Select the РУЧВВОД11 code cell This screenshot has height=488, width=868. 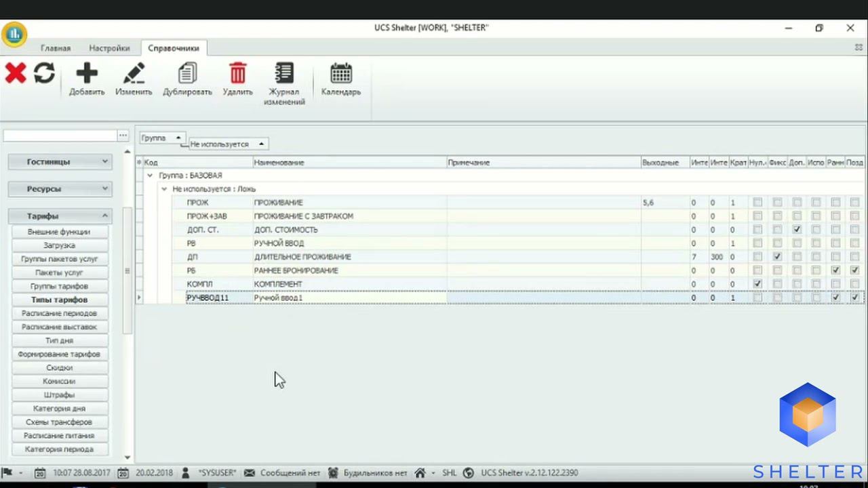tap(219, 298)
